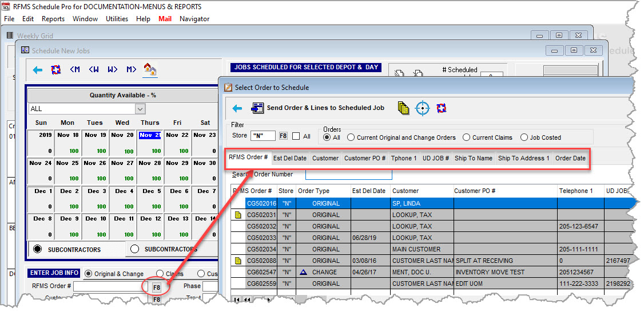Switch to the Tphone 1 tab
644x311 pixels.
click(404, 158)
